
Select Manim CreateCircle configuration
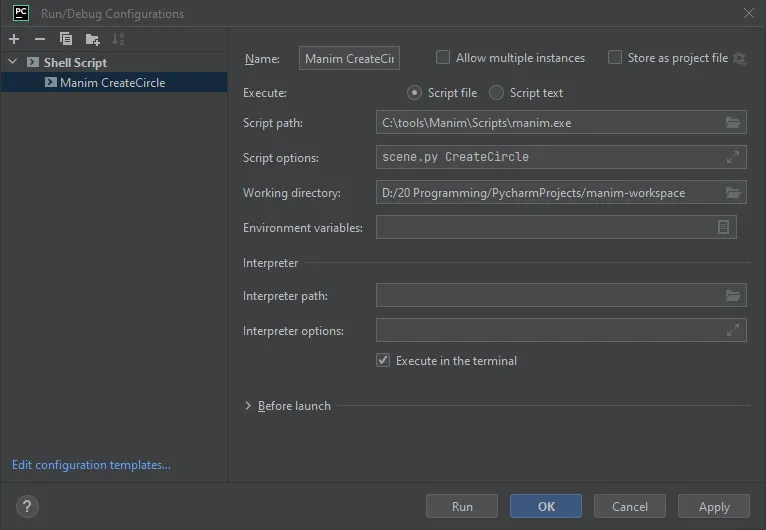coord(112,83)
